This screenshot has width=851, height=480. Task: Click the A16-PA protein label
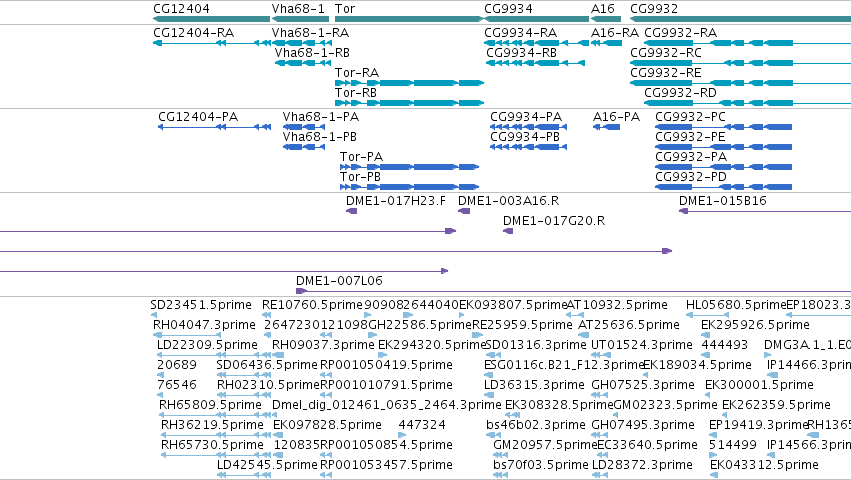(617, 117)
